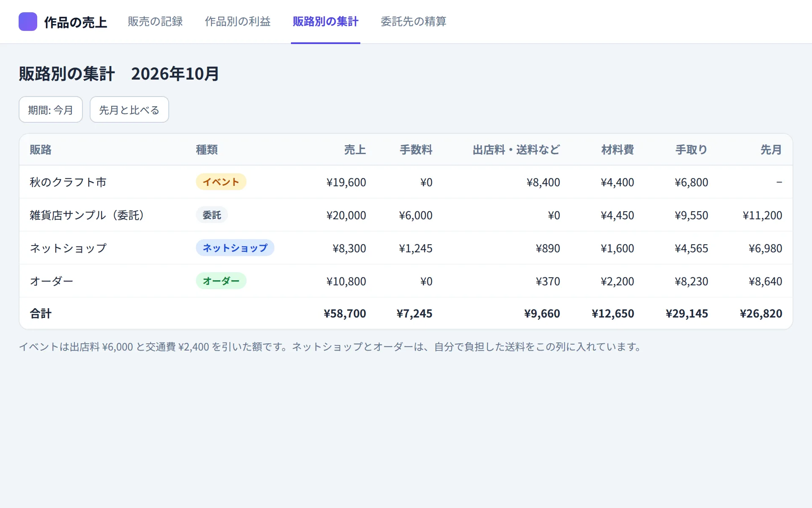The height and width of the screenshot is (508, 812).
Task: Go to the 委託先の精算 tab
Action: point(414,22)
